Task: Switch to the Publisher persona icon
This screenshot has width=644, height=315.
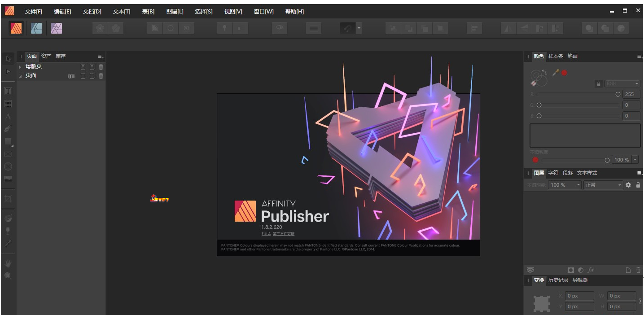Action: pos(16,28)
